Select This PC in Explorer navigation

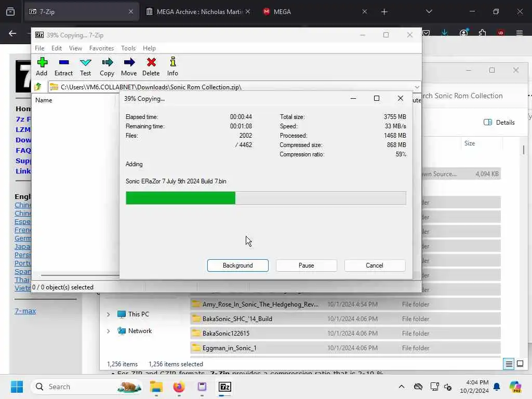click(x=134, y=314)
